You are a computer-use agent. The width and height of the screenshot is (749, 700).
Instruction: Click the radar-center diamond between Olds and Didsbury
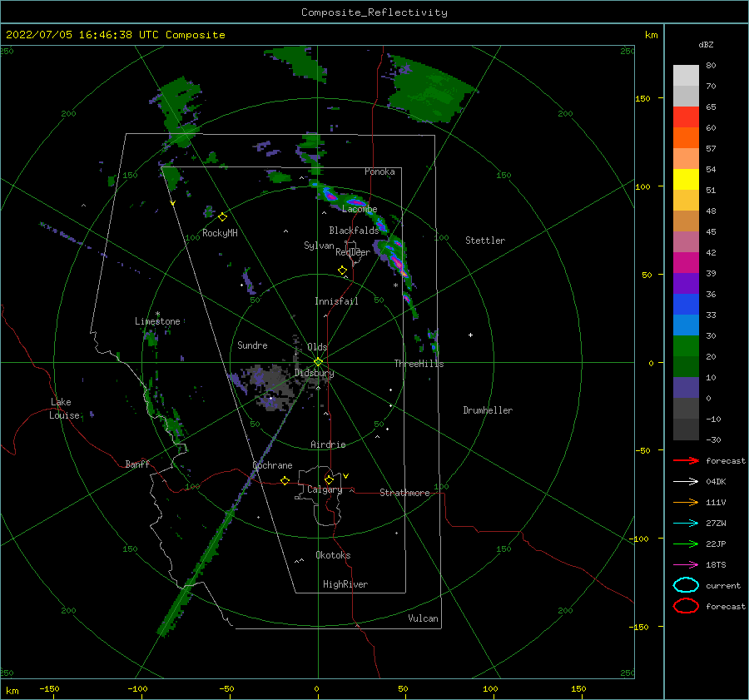coord(318,362)
